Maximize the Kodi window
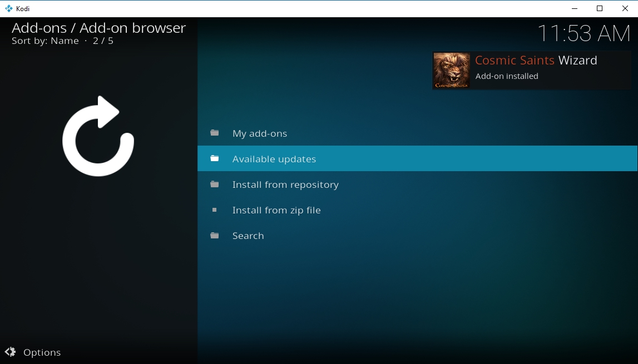Viewport: 638px width, 364px height. tap(600, 8)
